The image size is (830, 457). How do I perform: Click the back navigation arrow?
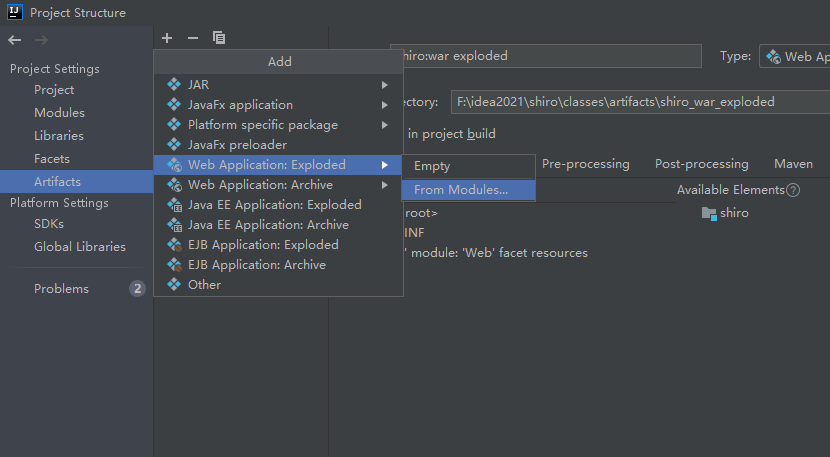[x=15, y=40]
